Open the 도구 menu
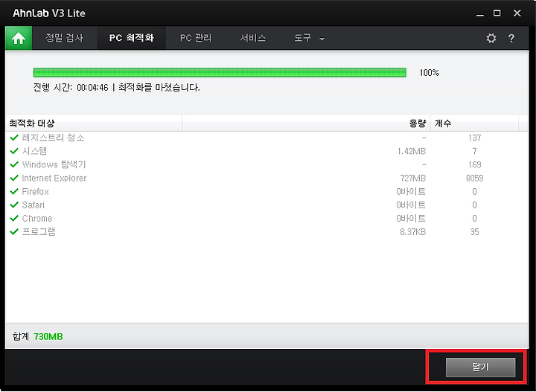The height and width of the screenshot is (392, 536). click(x=302, y=38)
